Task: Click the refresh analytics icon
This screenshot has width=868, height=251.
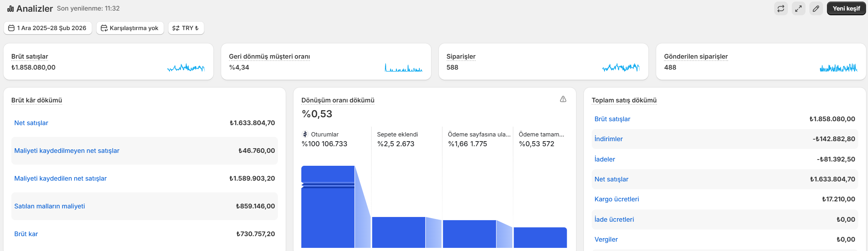Action: click(x=781, y=9)
